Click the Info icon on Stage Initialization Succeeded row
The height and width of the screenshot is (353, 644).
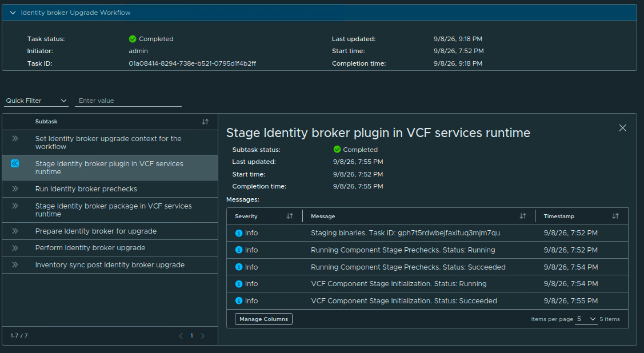click(x=239, y=301)
